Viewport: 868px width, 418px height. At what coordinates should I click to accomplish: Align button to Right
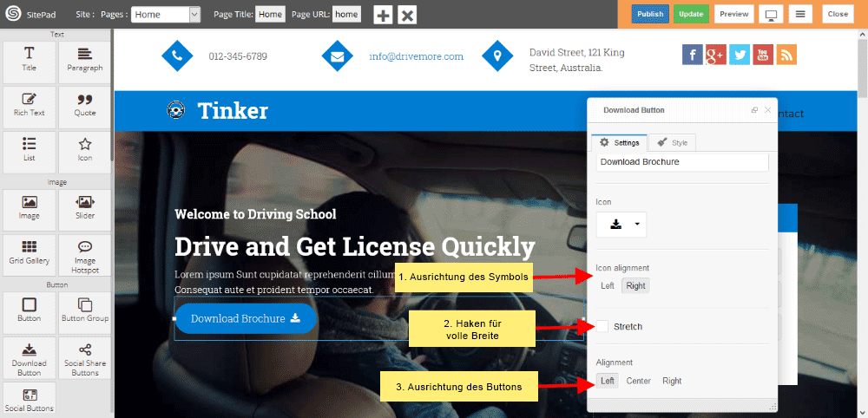pyautogui.click(x=672, y=381)
